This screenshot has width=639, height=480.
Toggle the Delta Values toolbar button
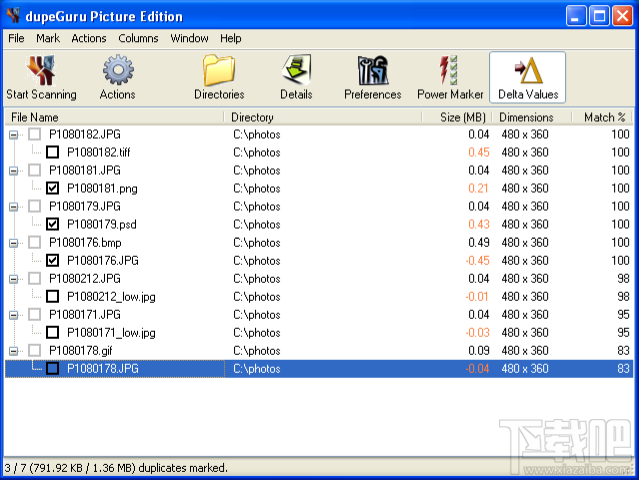coord(528,77)
